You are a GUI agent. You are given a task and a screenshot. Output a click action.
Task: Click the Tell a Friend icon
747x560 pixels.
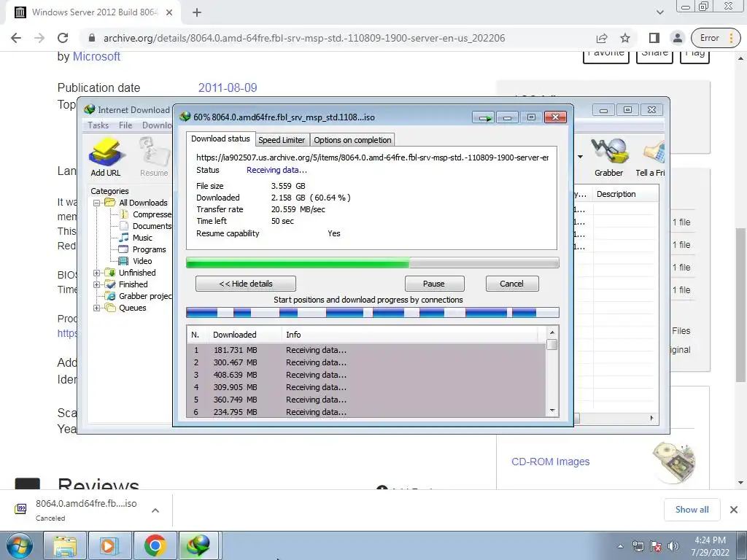pyautogui.click(x=651, y=157)
